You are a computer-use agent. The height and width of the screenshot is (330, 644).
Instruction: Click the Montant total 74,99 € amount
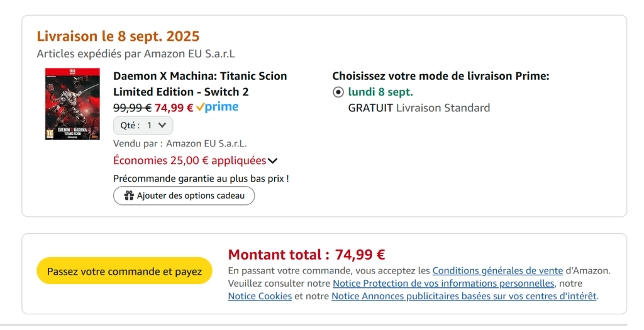click(360, 255)
